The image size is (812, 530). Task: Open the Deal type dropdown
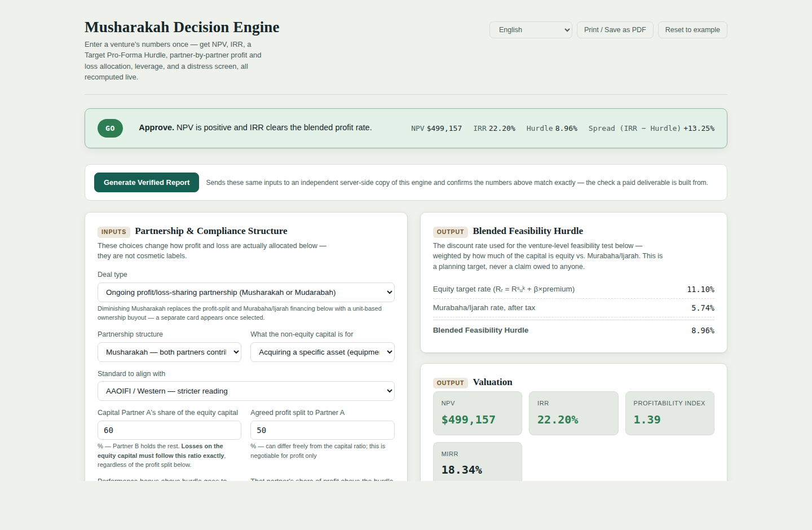click(x=246, y=293)
